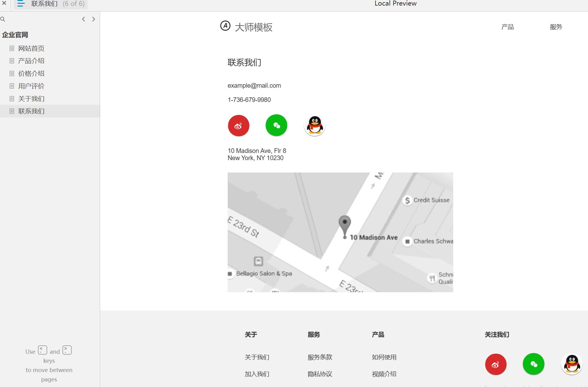Click the map pin at 10 Madison Ave
The width and height of the screenshot is (588, 387).
point(344,227)
